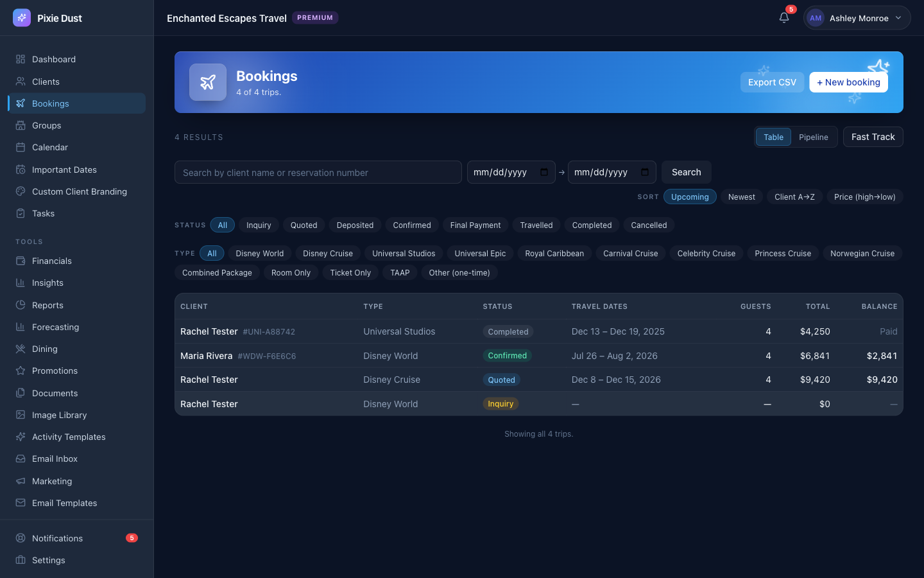Click the Custom Client Branding palette icon
The width and height of the screenshot is (924, 578).
21,191
